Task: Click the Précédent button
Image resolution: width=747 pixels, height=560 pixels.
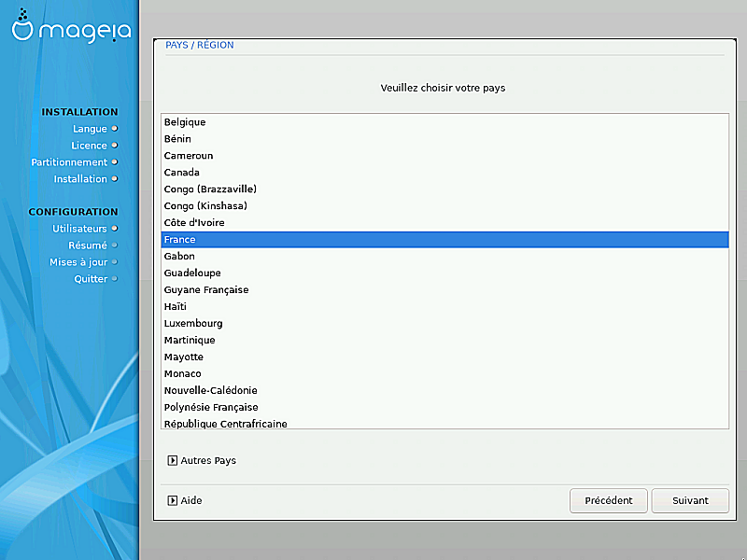Action: coord(608,500)
